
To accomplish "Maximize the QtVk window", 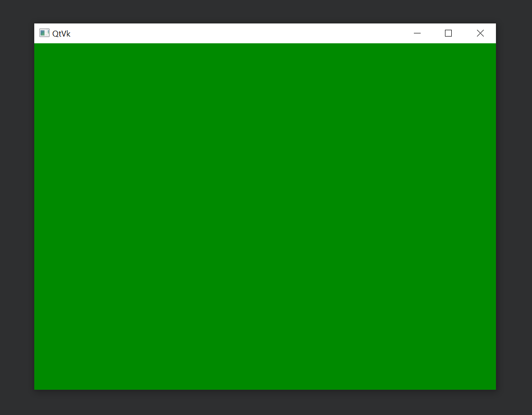I will (448, 33).
